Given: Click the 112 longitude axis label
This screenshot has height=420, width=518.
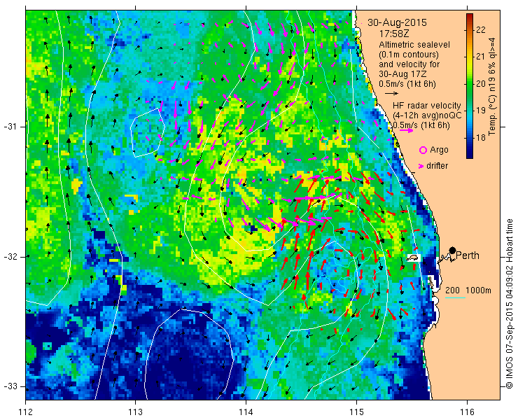Looking at the screenshot, I should pyautogui.click(x=26, y=412).
